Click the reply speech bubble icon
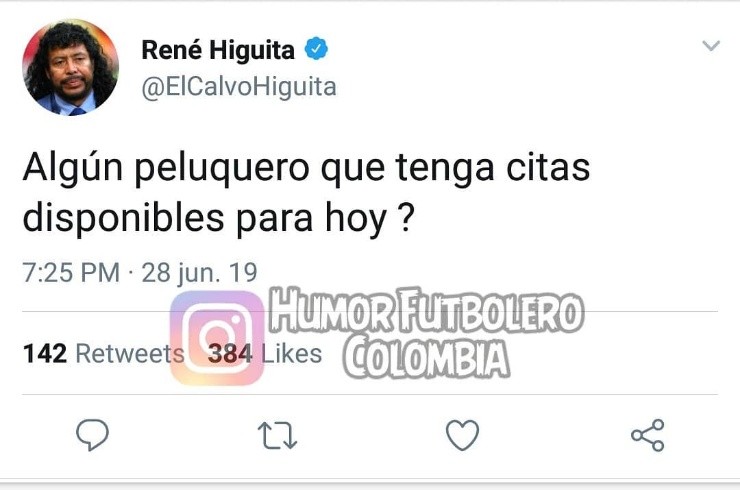The width and height of the screenshot is (740, 490). [92, 435]
